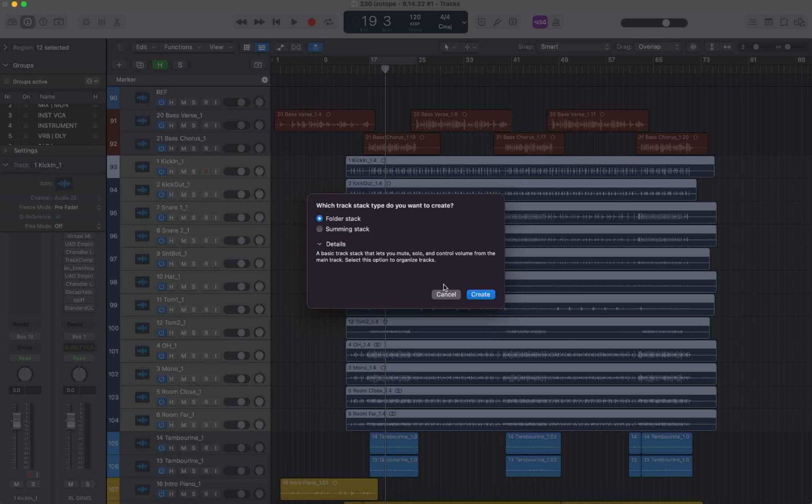
Task: Toggle the purple Count-in 1234 button
Action: 540,22
